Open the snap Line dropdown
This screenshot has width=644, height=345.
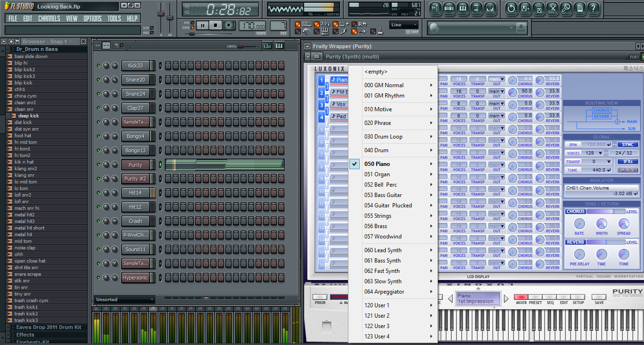[x=404, y=25]
